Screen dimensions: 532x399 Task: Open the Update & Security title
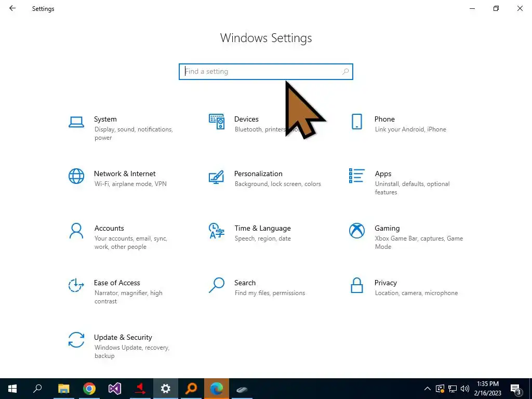tap(123, 338)
